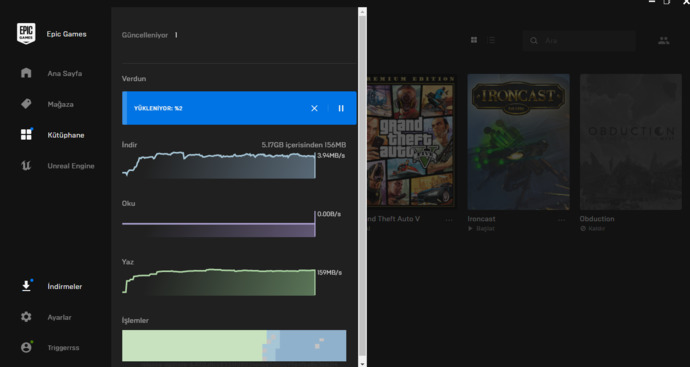The image size is (690, 367).
Task: Switch library to list view
Action: pos(492,40)
